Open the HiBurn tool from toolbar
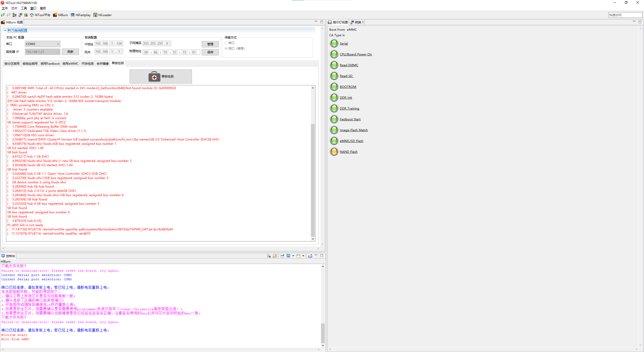Viewport: 644px width, 352px height. coord(60,15)
